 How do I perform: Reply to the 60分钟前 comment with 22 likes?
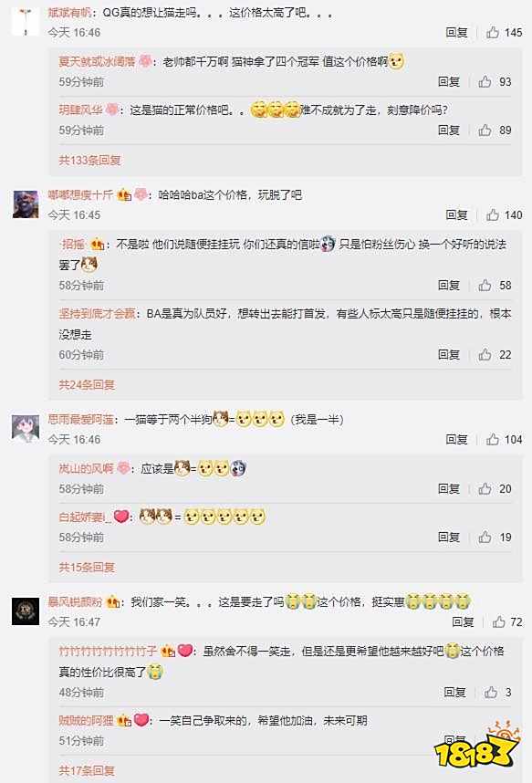[449, 355]
